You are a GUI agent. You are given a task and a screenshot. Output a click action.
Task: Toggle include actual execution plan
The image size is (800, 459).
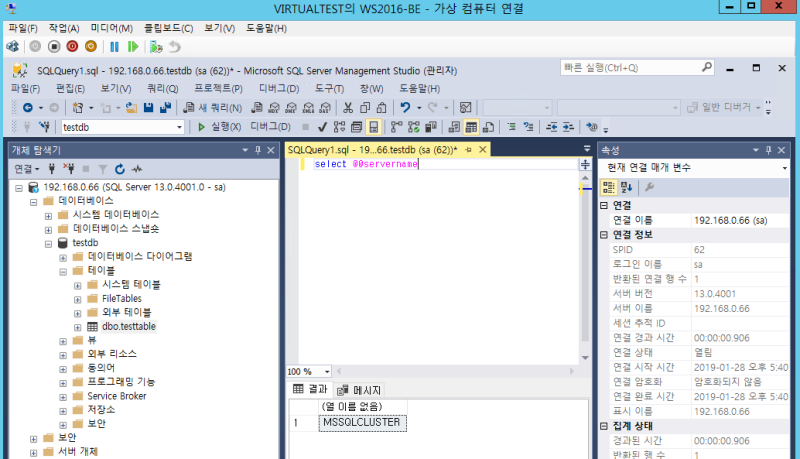[396, 127]
